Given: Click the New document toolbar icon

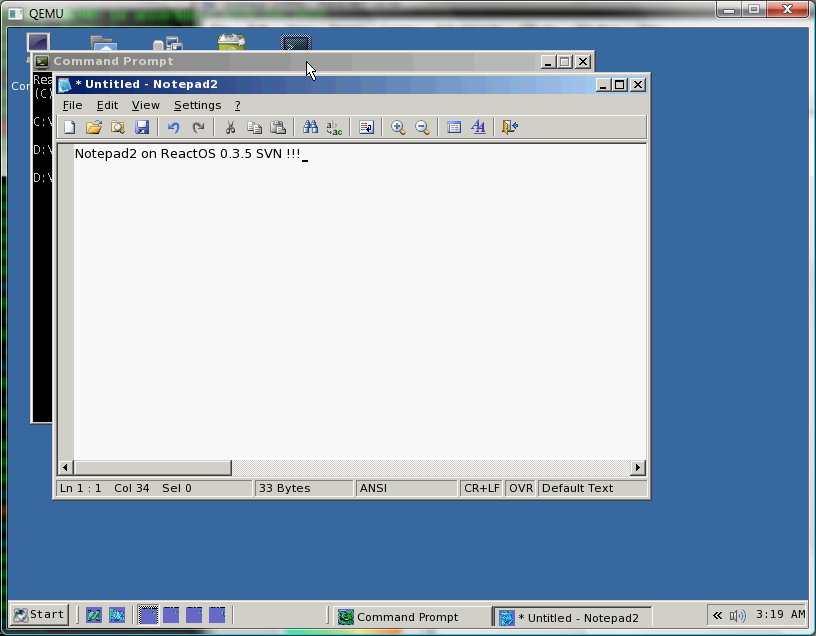Looking at the screenshot, I should click(x=70, y=127).
